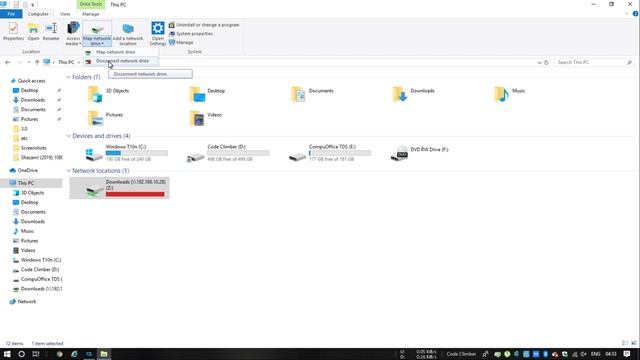Go back with the Back arrow
The width and height of the screenshot is (640, 360).
coord(7,62)
